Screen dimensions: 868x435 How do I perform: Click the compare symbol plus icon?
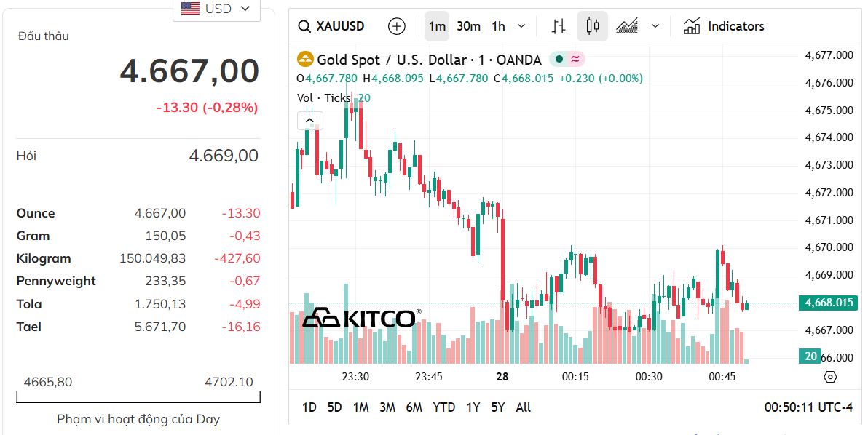(x=396, y=25)
